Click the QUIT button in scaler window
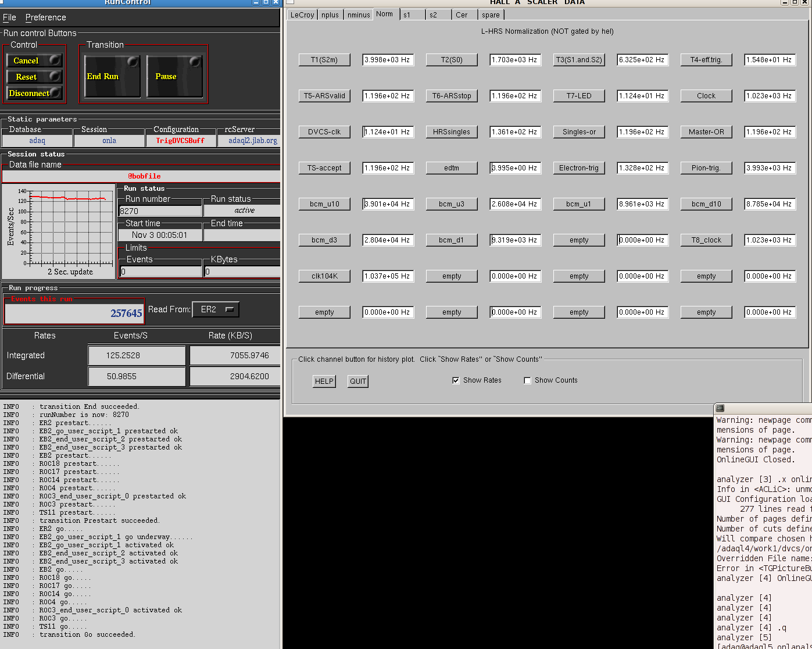812x649 pixels. (x=358, y=381)
